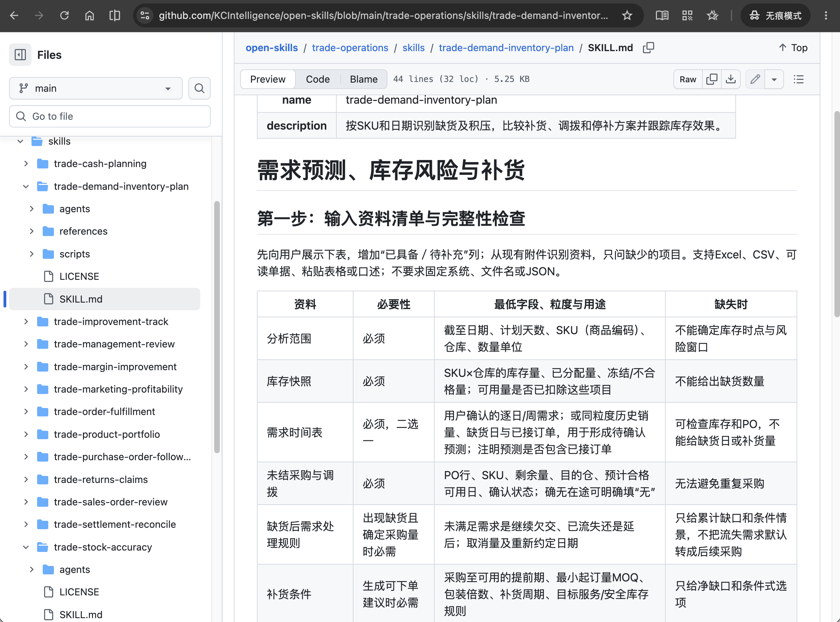Download the raw file
840x622 pixels.
click(x=730, y=79)
